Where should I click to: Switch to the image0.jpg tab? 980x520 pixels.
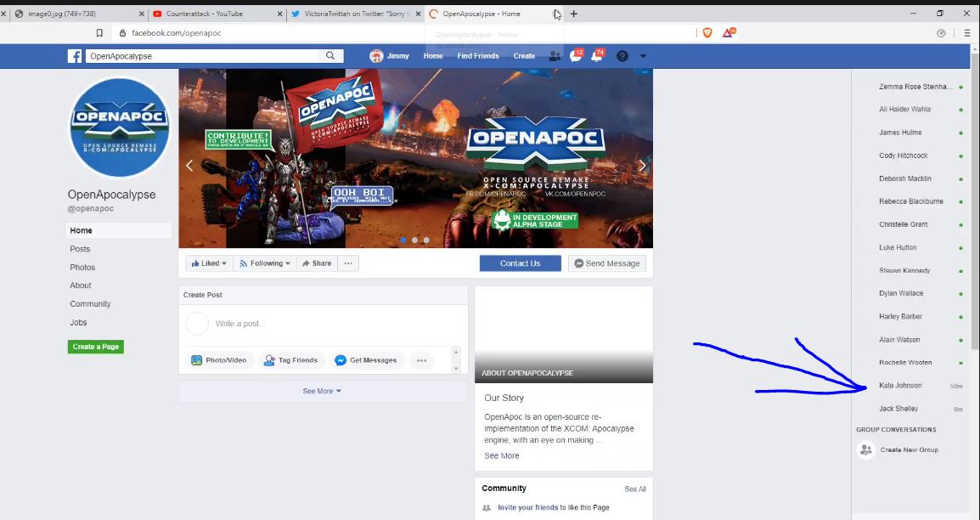78,14
